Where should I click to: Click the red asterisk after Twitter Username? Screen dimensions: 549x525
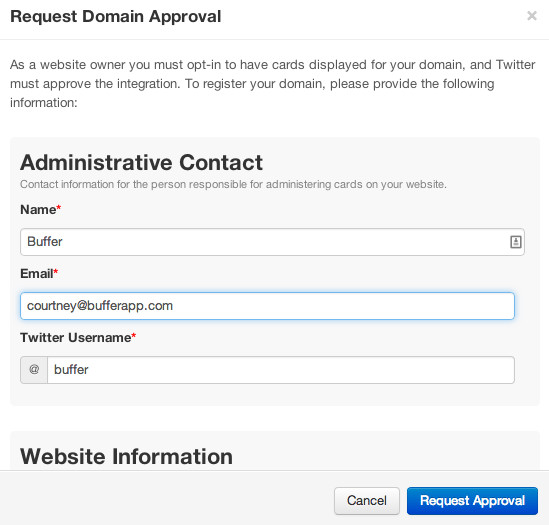tap(133, 336)
